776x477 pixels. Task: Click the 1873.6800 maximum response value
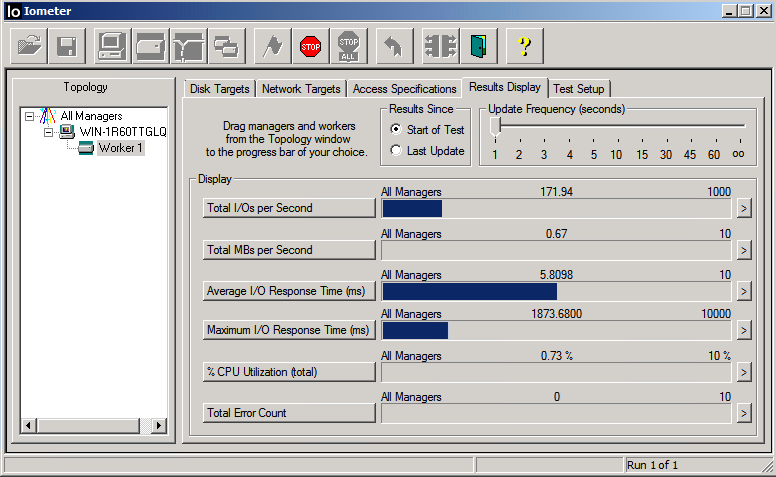pyautogui.click(x=556, y=314)
